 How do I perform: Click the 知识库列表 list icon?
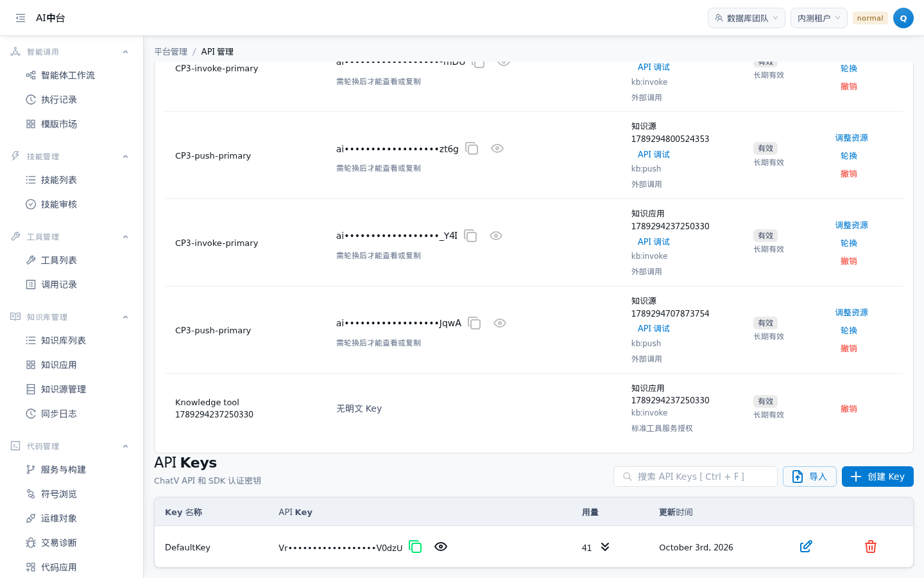(31, 340)
